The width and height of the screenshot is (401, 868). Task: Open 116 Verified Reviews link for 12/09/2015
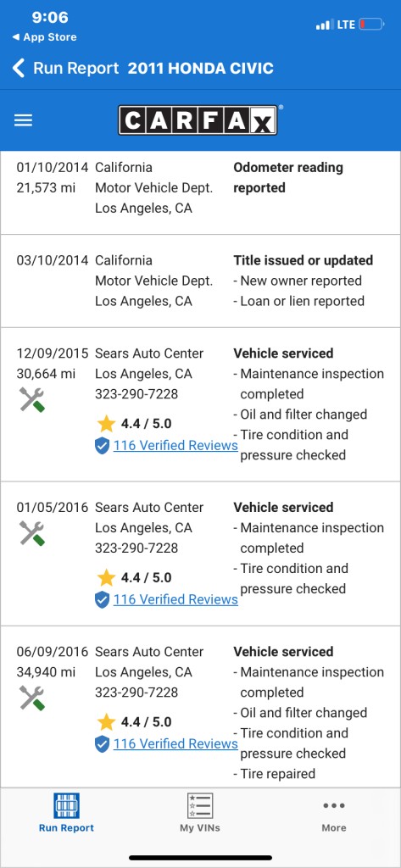pyautogui.click(x=175, y=446)
